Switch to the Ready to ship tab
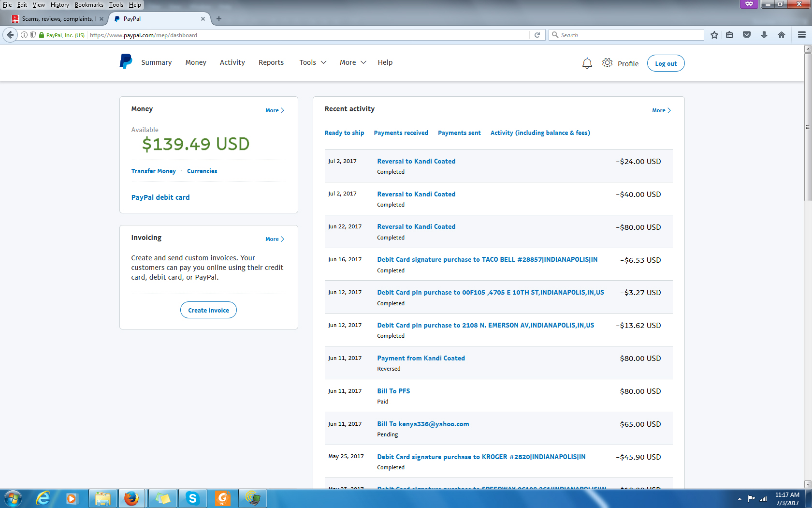This screenshot has height=508, width=812. point(344,133)
